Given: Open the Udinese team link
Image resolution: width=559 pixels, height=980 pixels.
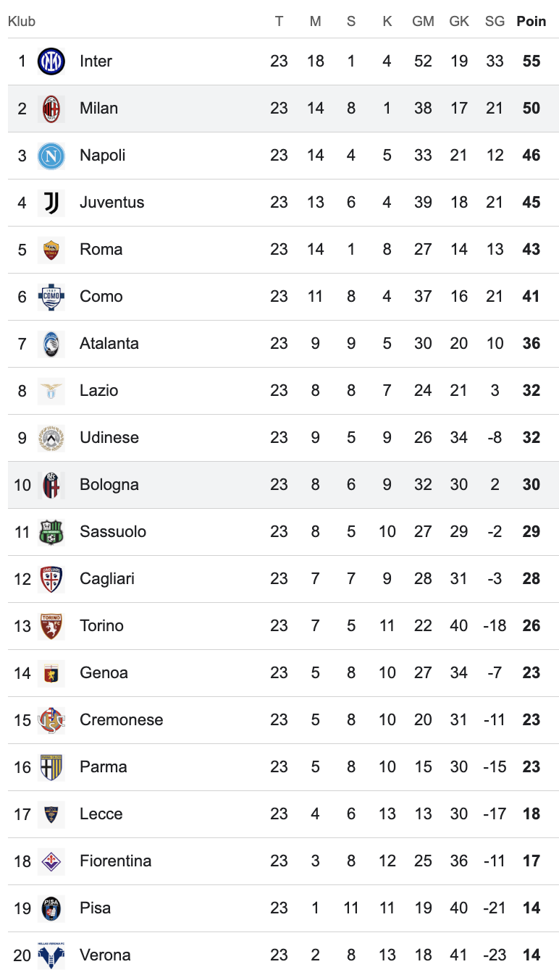Looking at the screenshot, I should pyautogui.click(x=109, y=438).
